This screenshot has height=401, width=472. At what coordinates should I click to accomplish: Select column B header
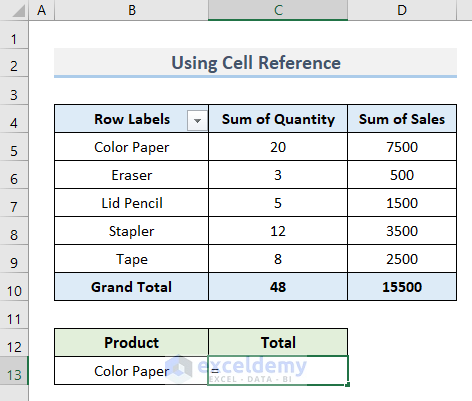(x=132, y=10)
